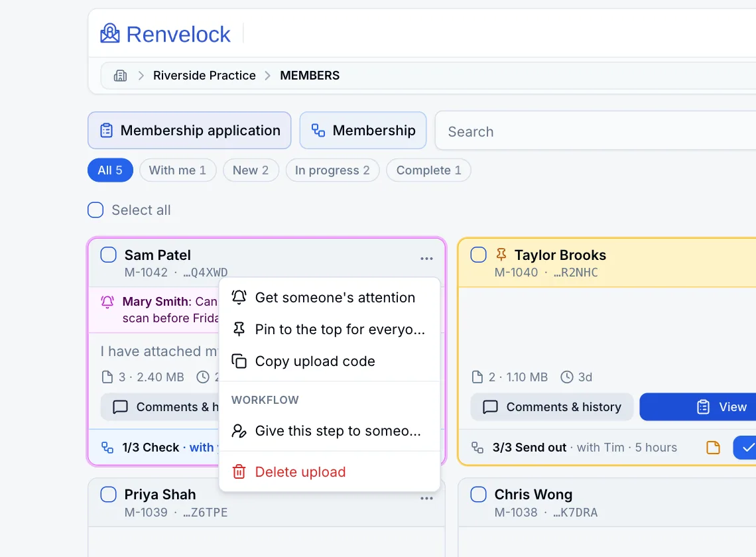Click the Chris Wong name
Viewport: 756px width, 557px height.
pos(533,494)
